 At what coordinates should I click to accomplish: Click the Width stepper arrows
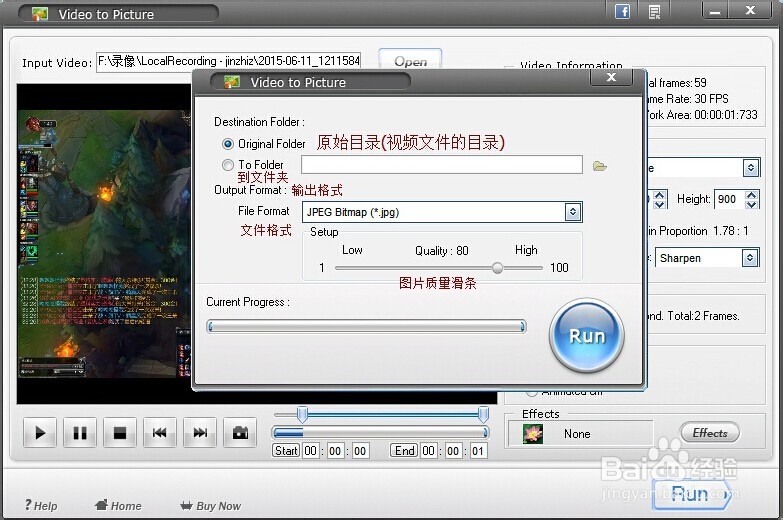660,199
